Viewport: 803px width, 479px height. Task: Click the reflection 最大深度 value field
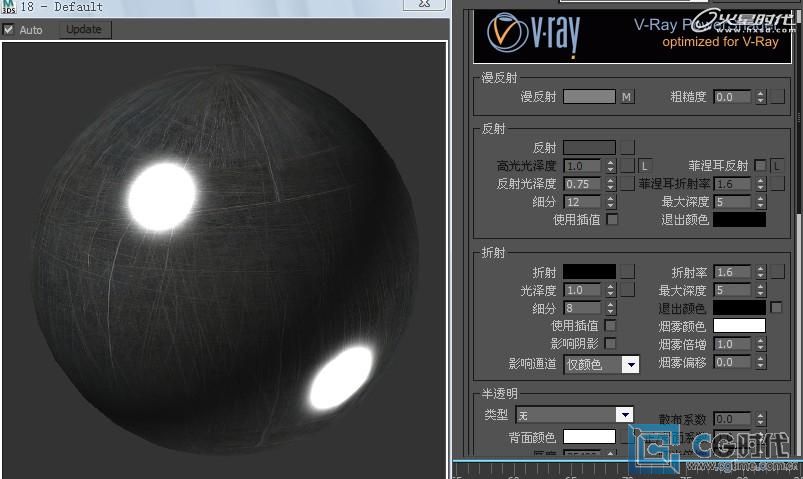pyautogui.click(x=733, y=202)
